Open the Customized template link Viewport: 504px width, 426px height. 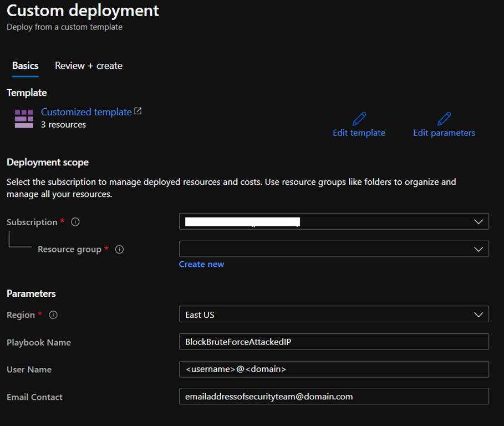(86, 112)
